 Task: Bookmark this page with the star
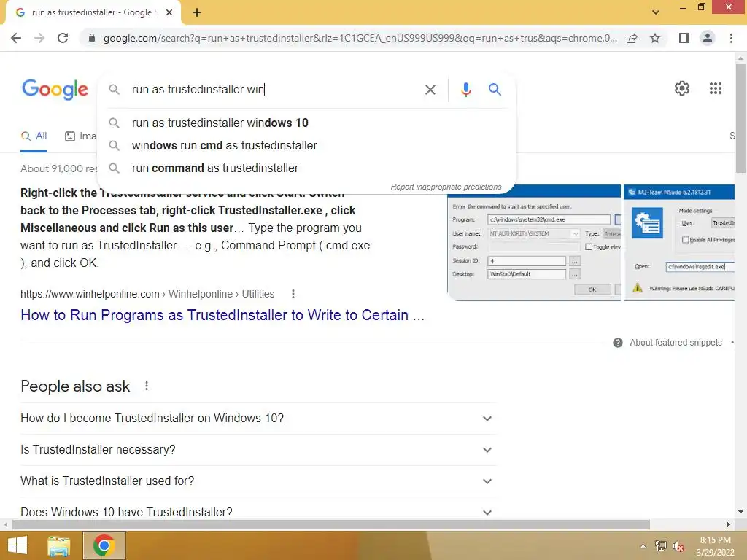pyautogui.click(x=655, y=38)
